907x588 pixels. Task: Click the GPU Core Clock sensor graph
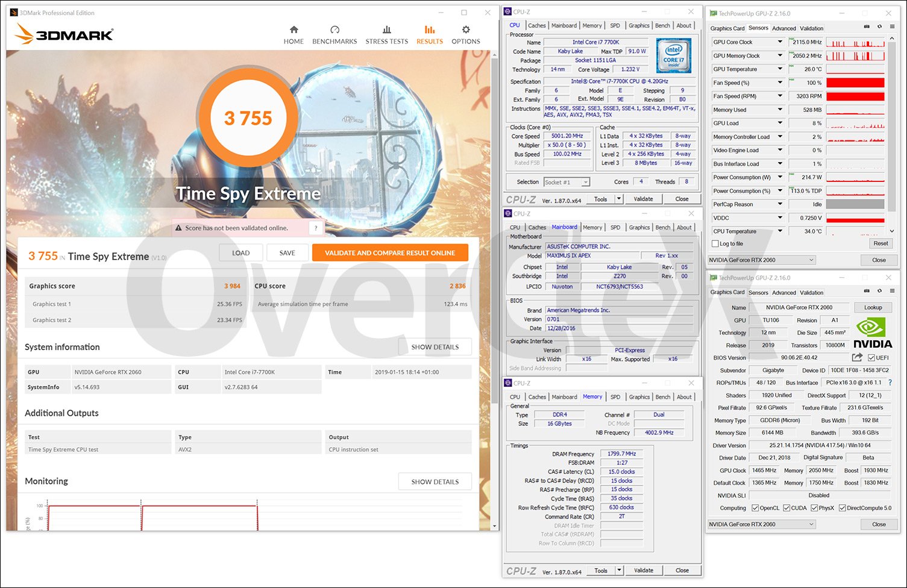855,42
